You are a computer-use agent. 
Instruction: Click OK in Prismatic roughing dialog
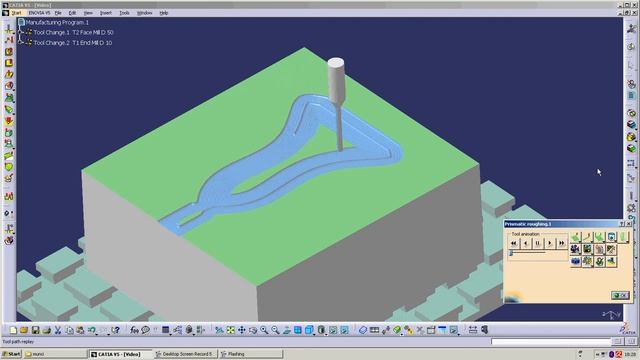(x=620, y=296)
